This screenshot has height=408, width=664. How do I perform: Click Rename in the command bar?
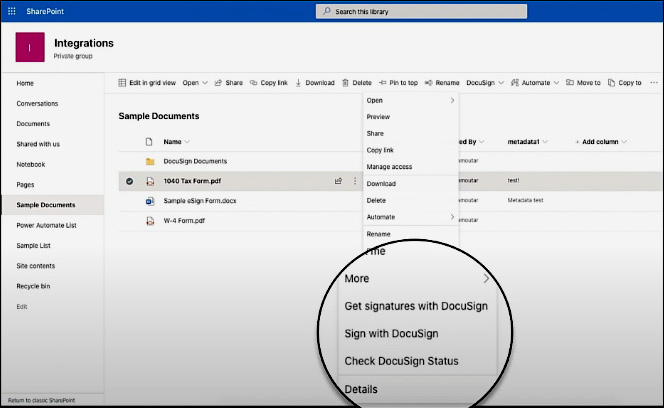(442, 83)
